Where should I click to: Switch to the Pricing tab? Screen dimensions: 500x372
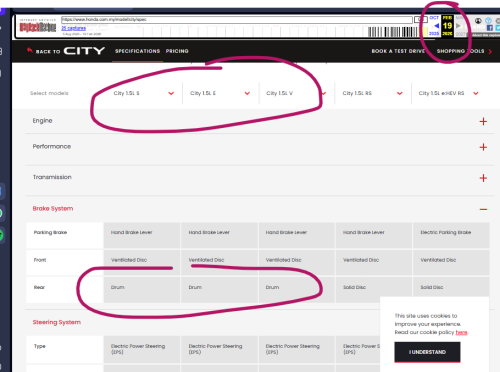(177, 51)
